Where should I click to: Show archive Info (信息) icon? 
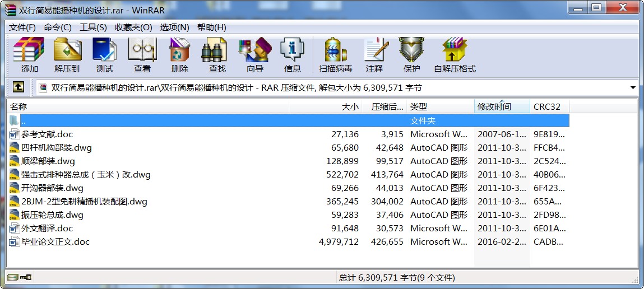pyautogui.click(x=293, y=50)
